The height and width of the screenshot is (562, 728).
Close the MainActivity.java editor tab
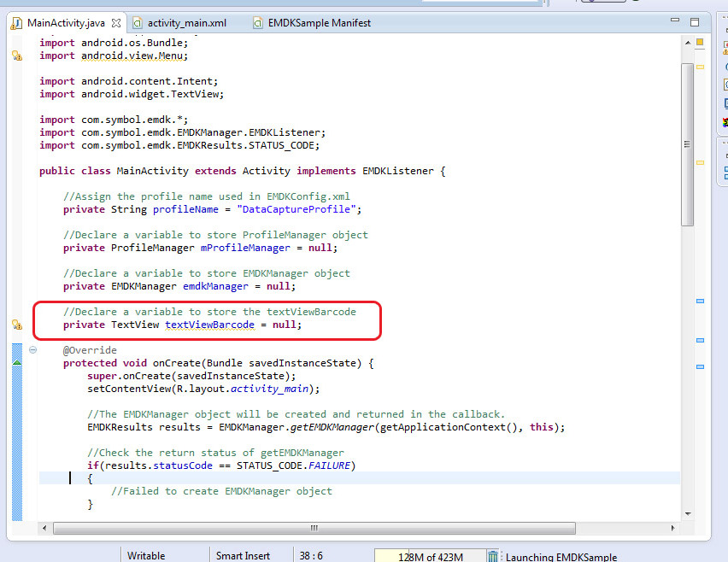[116, 23]
